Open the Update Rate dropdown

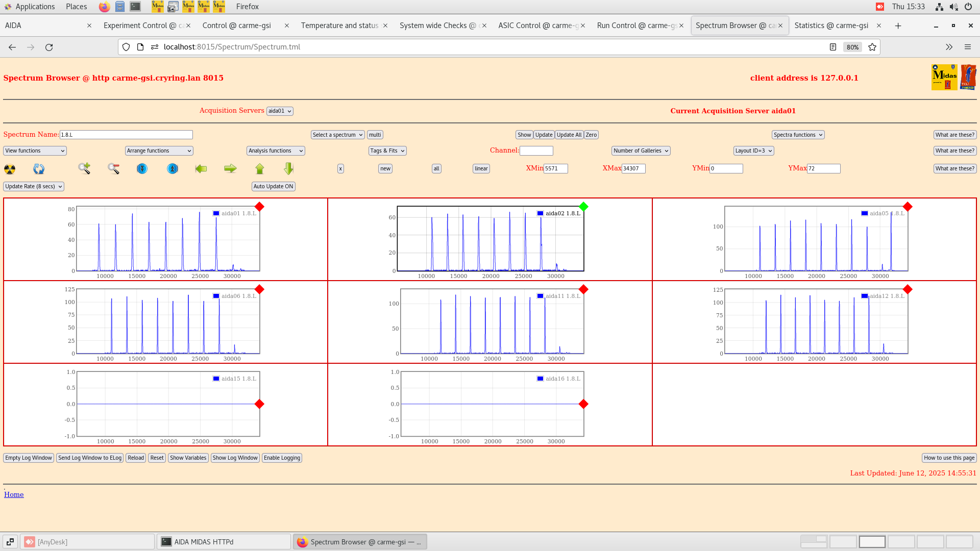[x=33, y=186]
